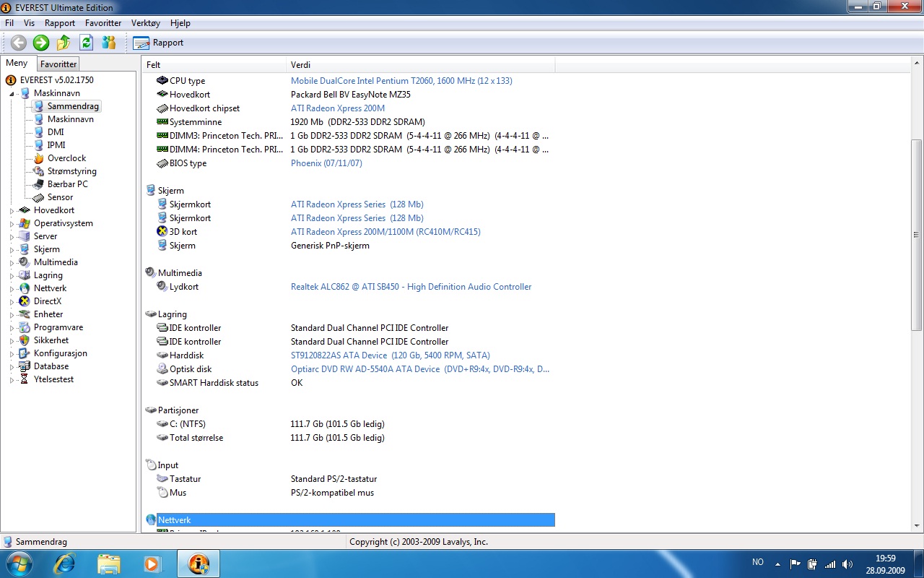Click the 19:59 taskbar clock
The width and height of the screenshot is (924, 578).
(x=885, y=558)
